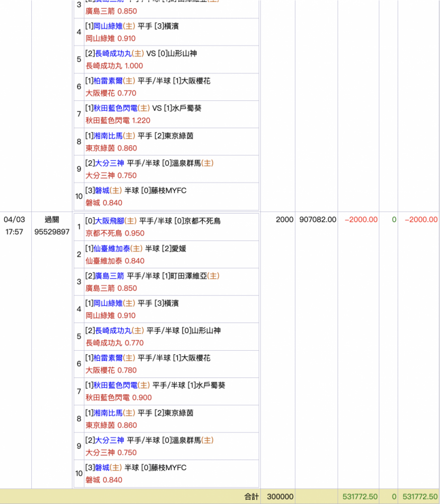Screen dimensions: 440x504
Task: Click match line "長崎成功丸(主) VS [0]山形山神"
Action: pos(141,53)
